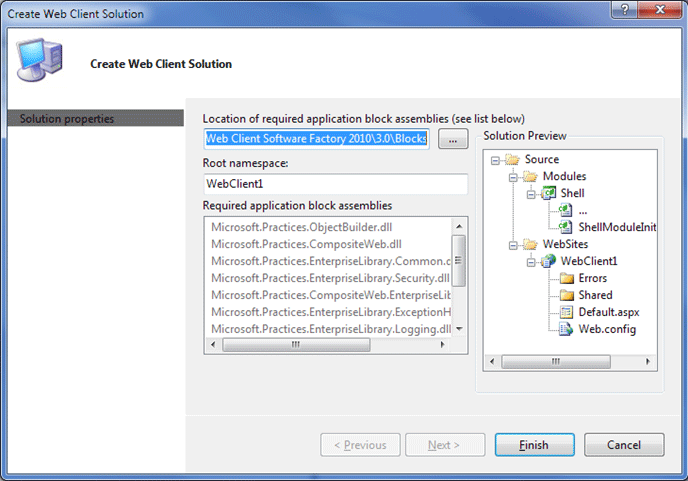Click the Web.config file icon

566,329
